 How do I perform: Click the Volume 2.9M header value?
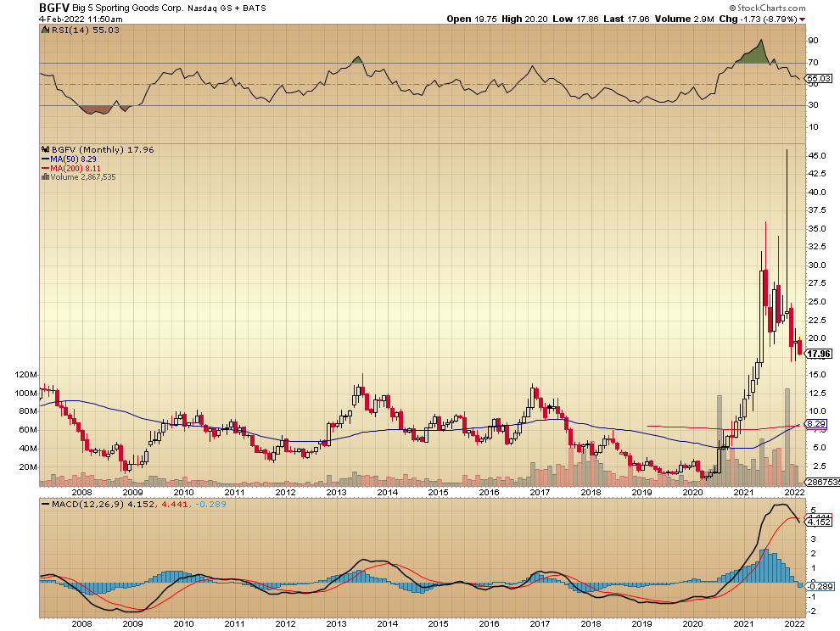click(x=684, y=19)
